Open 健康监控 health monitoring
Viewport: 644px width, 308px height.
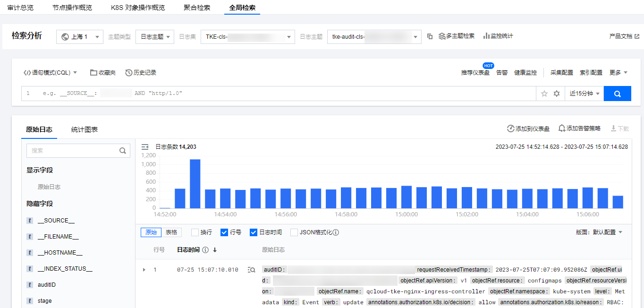click(525, 73)
